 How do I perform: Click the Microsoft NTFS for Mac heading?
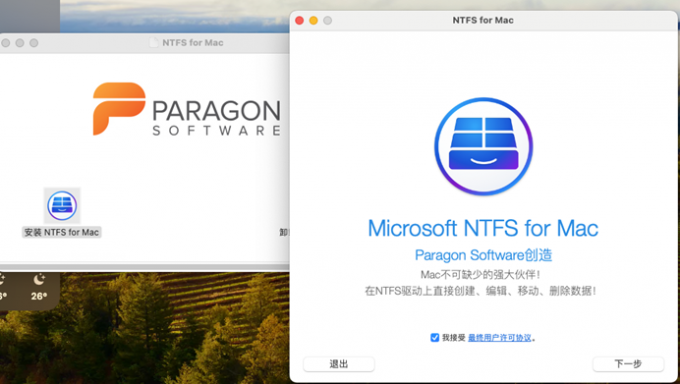483,228
